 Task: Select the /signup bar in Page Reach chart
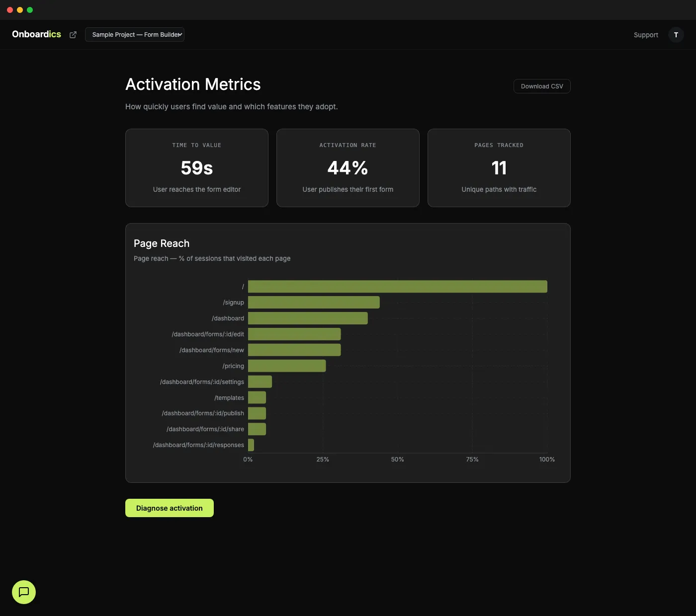(x=313, y=302)
